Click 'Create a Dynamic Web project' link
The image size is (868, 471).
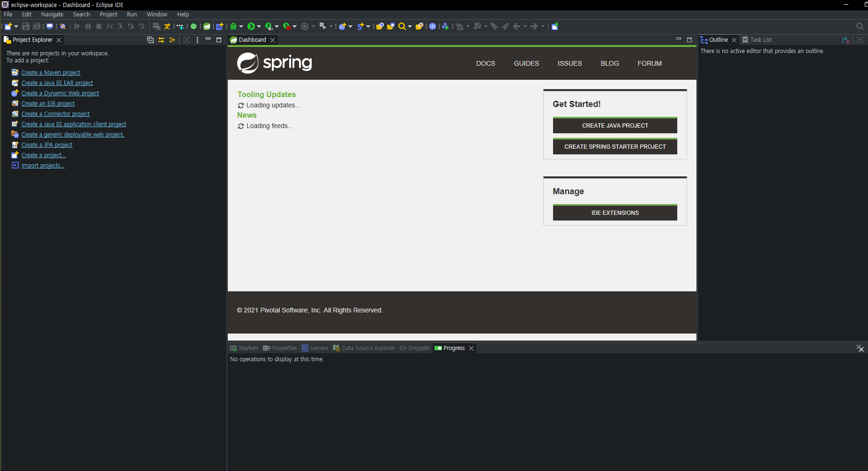[60, 93]
